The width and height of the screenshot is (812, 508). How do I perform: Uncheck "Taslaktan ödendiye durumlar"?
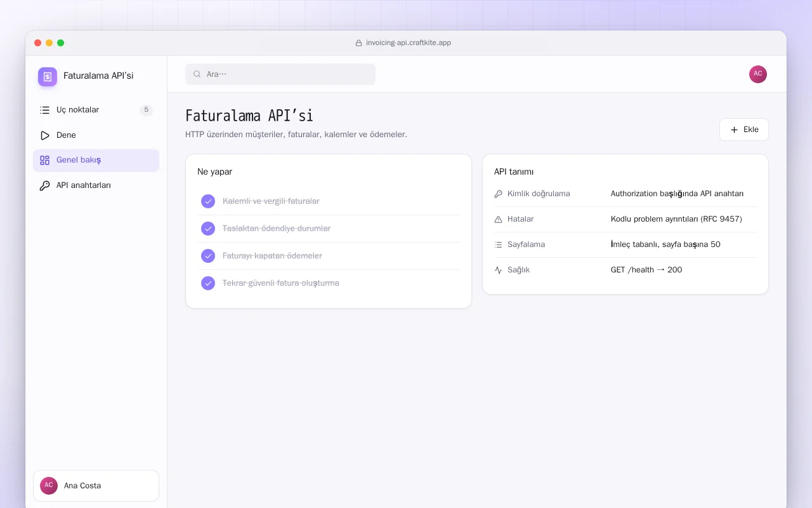click(208, 229)
